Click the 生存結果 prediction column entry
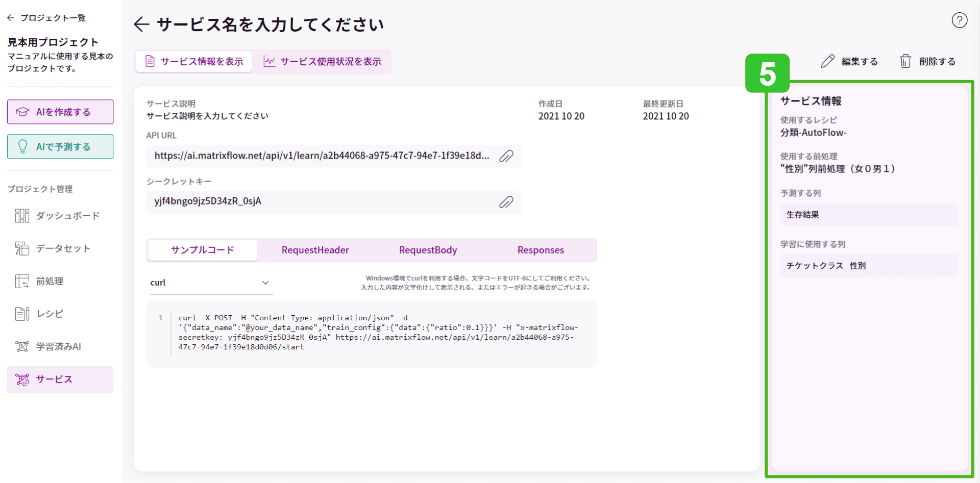The height and width of the screenshot is (483, 980). click(x=869, y=215)
